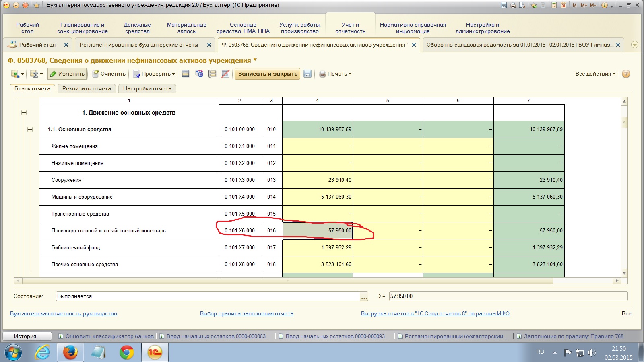Click the Очистить button

point(109,74)
